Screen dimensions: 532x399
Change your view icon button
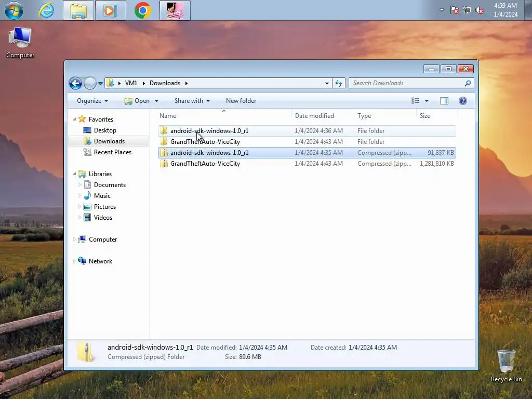click(x=415, y=101)
